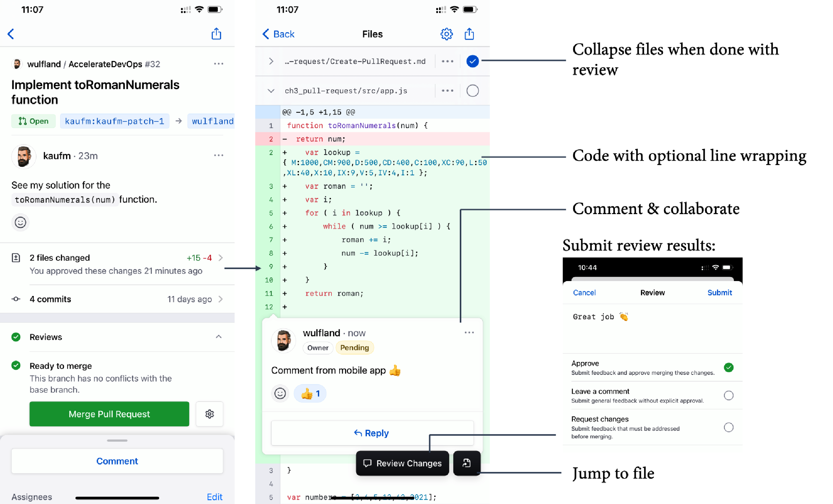Tap the diff hunk header @@ -1,5 +1,15 @@
833x504 pixels.
372,112
